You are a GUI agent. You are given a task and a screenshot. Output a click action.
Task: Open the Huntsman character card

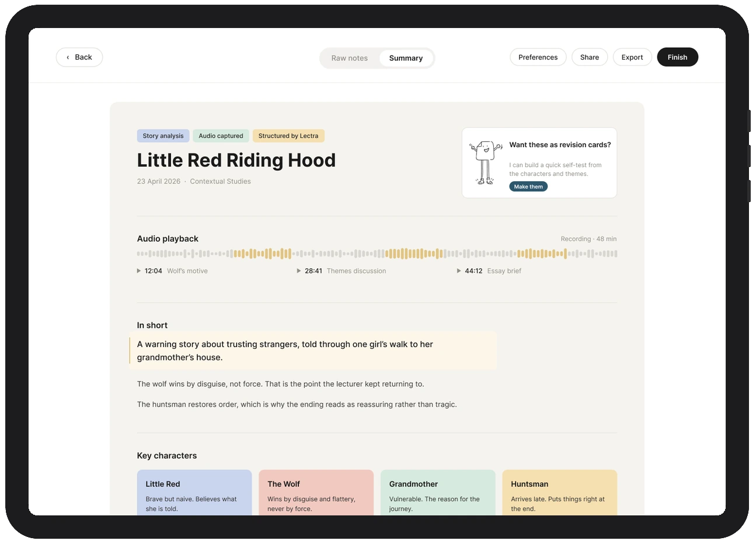560,493
